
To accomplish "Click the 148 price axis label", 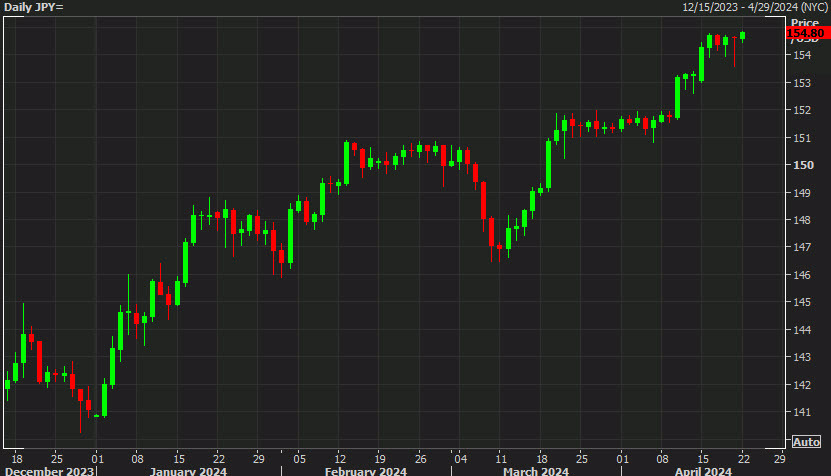I will point(802,220).
